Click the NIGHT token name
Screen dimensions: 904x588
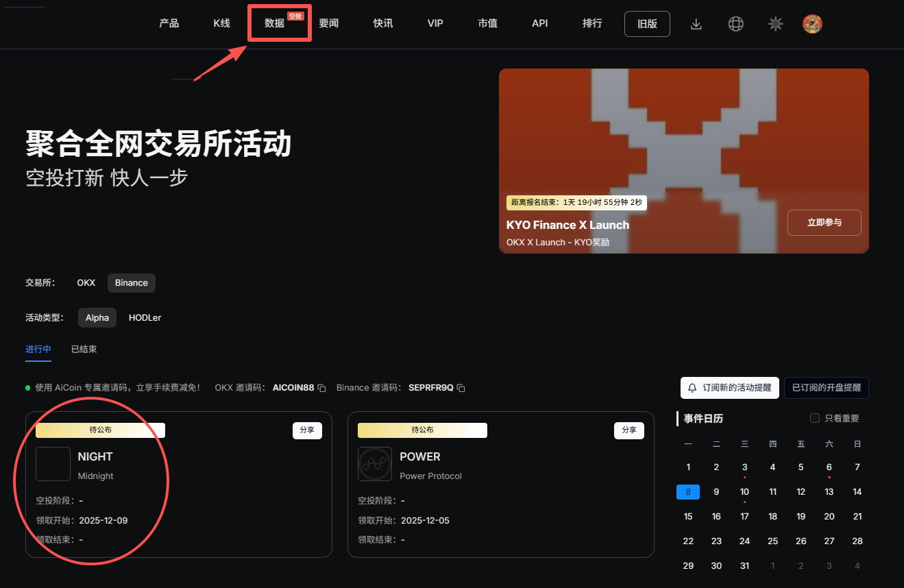tap(95, 456)
